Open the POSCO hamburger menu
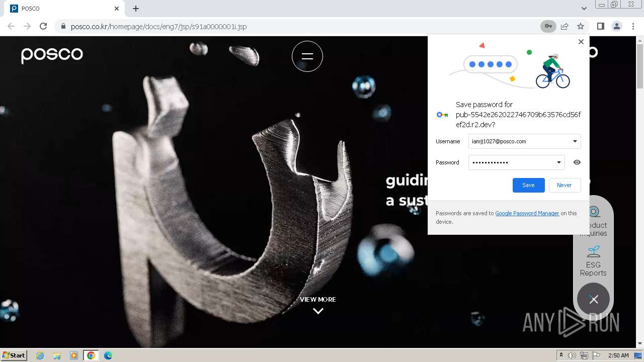Screen dimensions: 644x362 pos(307,56)
